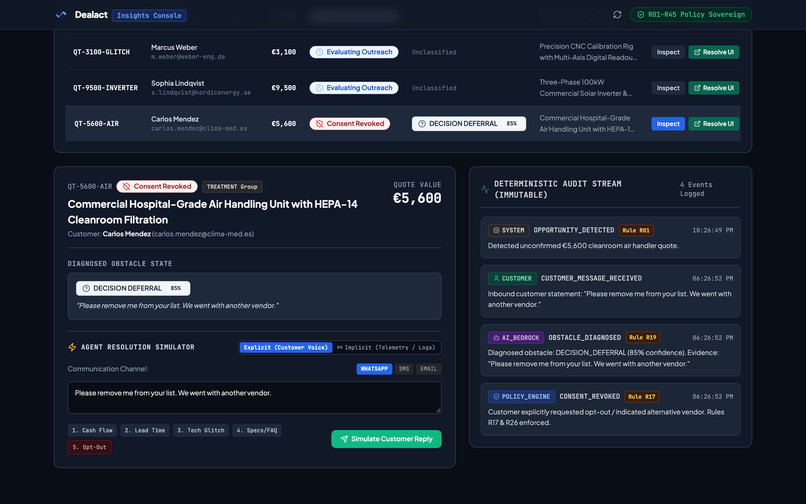Click Evaluating Outreach status for Sophia Lindqvist

(x=354, y=88)
